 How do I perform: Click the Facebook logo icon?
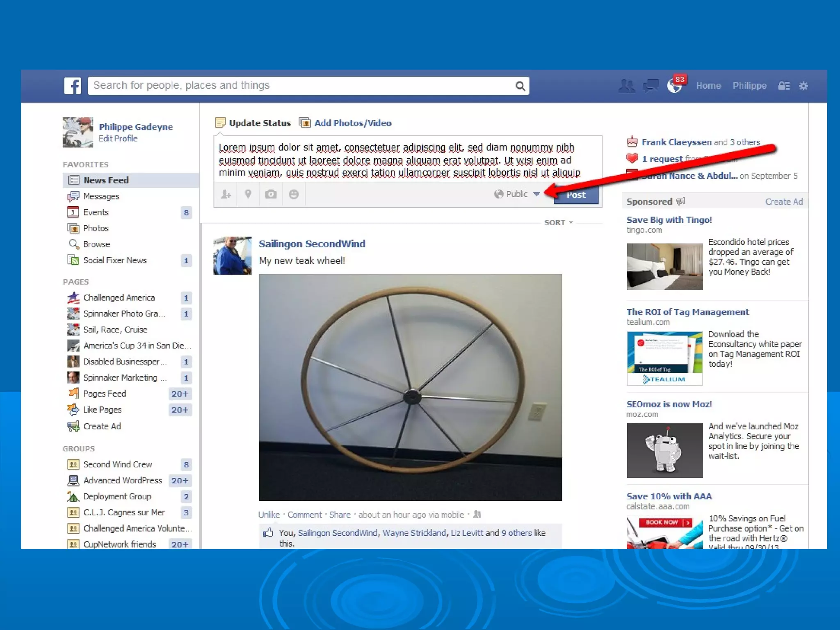(73, 86)
